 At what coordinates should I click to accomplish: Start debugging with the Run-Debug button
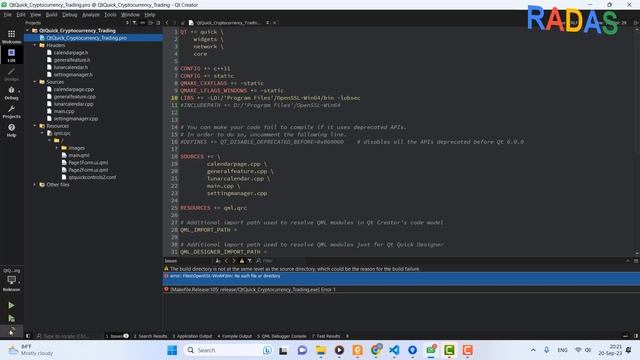click(11, 318)
